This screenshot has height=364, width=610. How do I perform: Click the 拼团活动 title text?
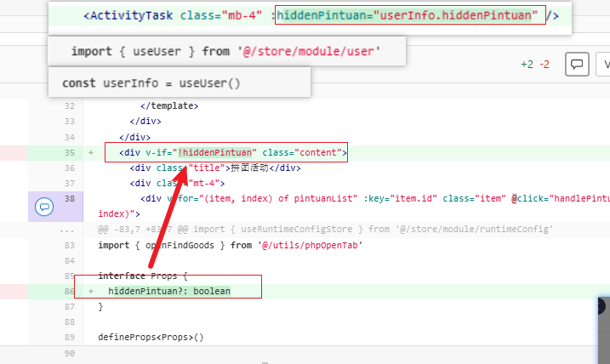[x=250, y=168]
